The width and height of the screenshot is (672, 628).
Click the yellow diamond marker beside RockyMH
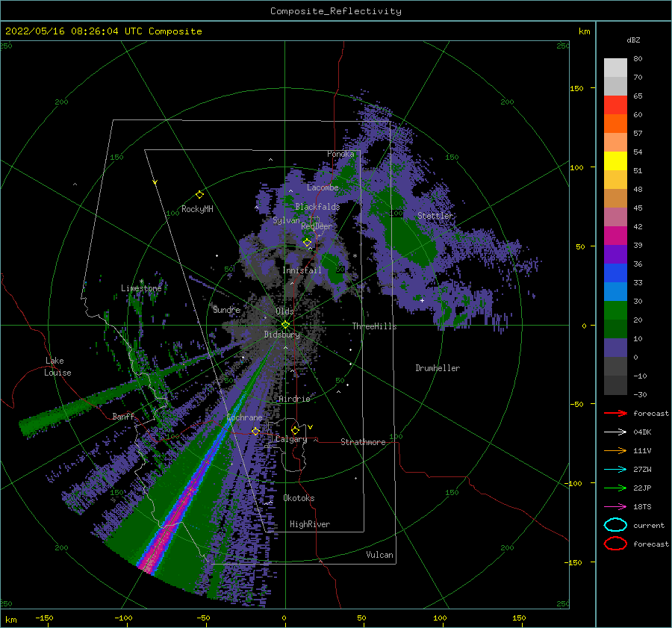point(199,195)
